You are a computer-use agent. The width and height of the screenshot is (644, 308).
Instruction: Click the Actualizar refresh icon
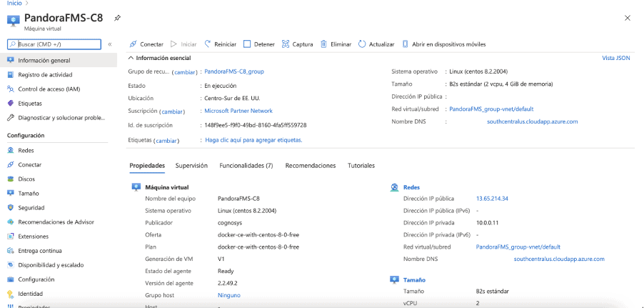point(362,44)
